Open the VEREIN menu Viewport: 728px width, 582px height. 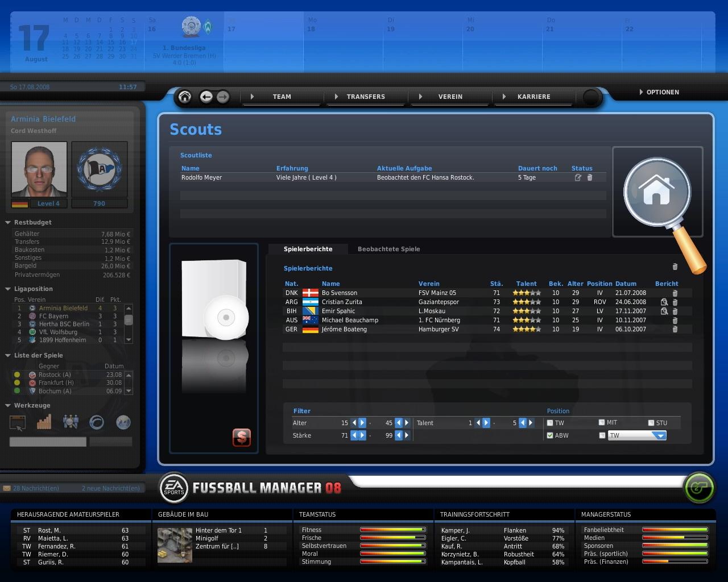pyautogui.click(x=450, y=97)
